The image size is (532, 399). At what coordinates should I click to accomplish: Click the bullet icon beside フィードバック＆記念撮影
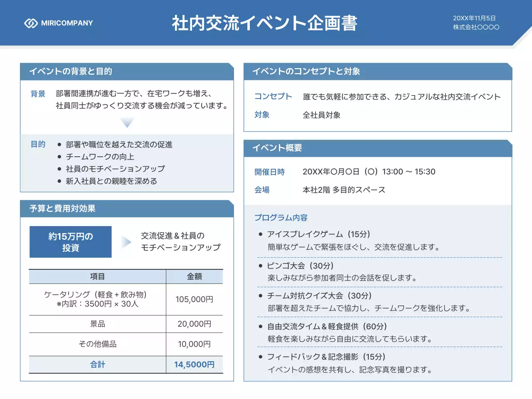pyautogui.click(x=260, y=357)
